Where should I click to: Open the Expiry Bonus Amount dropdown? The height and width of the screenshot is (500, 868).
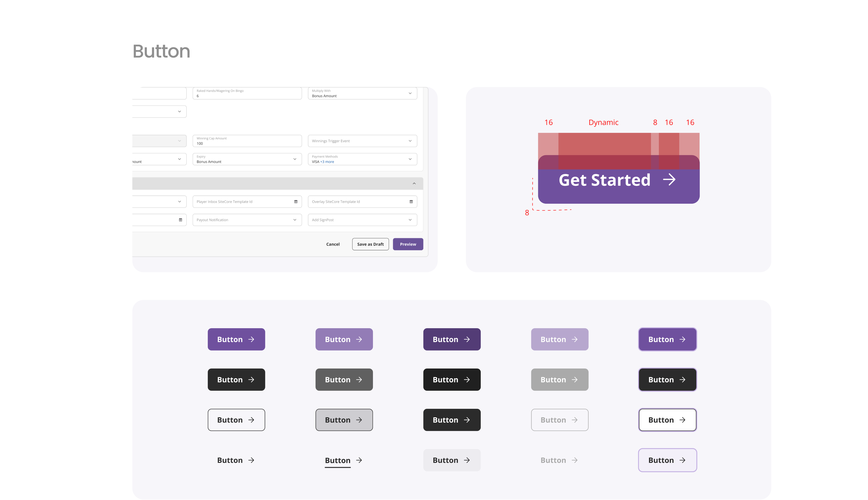tap(295, 159)
